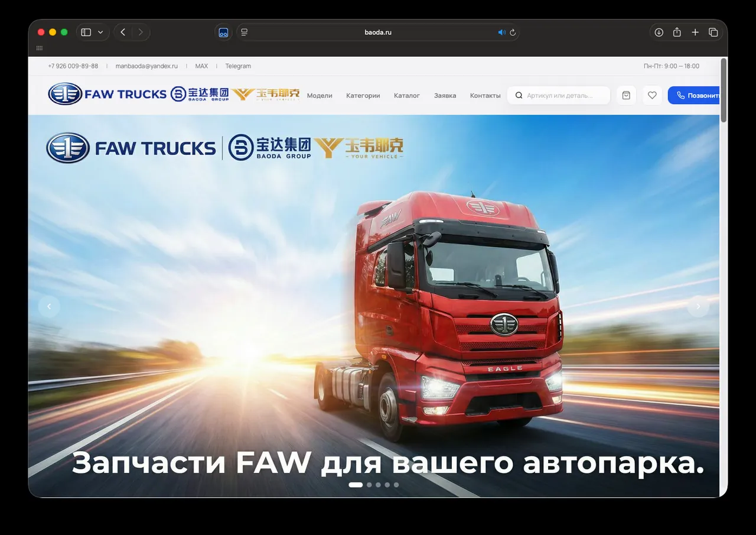Show previous slide with left arrow
This screenshot has height=535, width=756.
(49, 306)
